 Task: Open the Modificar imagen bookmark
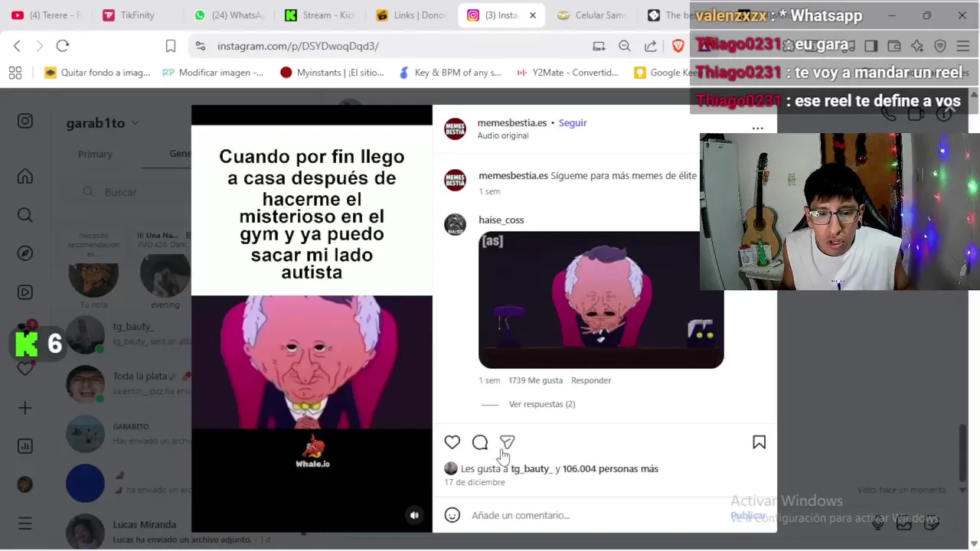click(x=213, y=73)
